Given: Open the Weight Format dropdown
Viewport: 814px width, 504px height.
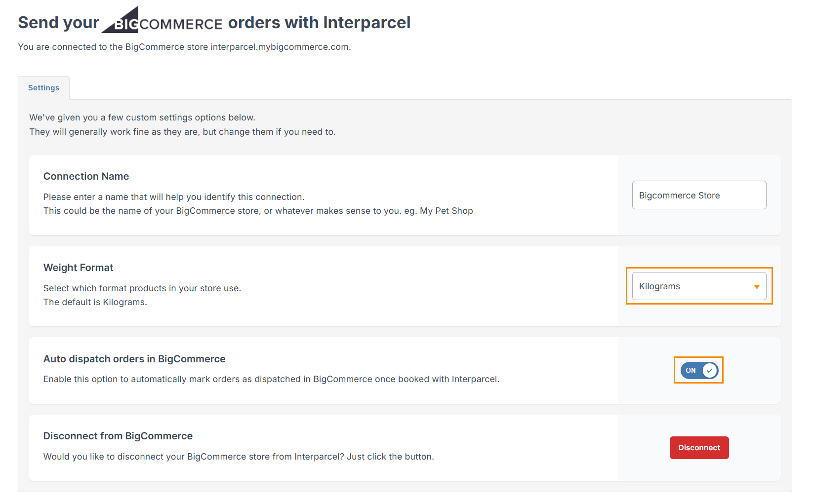Looking at the screenshot, I should pyautogui.click(x=699, y=286).
